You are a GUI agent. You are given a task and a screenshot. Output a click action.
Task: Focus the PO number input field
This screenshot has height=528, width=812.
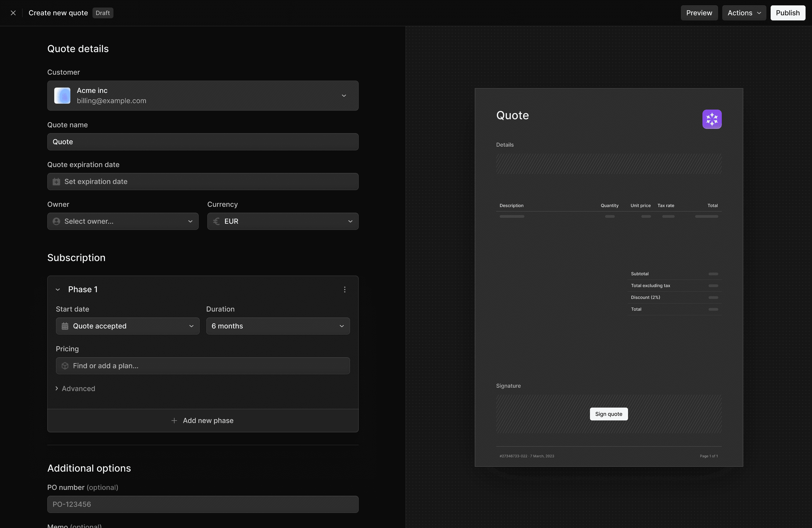(x=203, y=504)
